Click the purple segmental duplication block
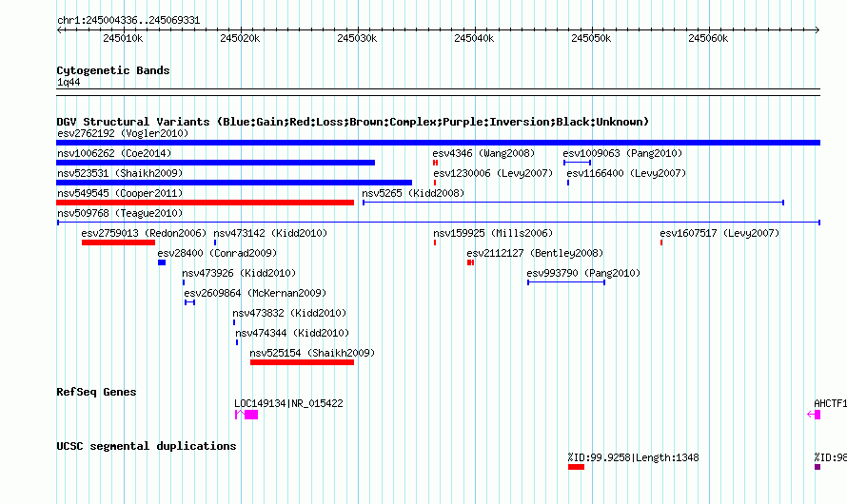847x504 pixels. [817, 467]
